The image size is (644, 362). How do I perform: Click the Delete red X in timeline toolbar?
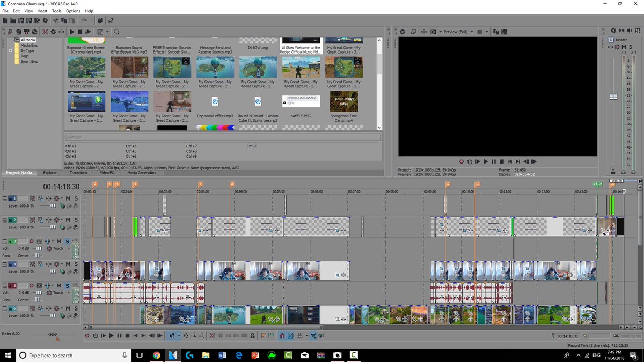click(x=212, y=336)
